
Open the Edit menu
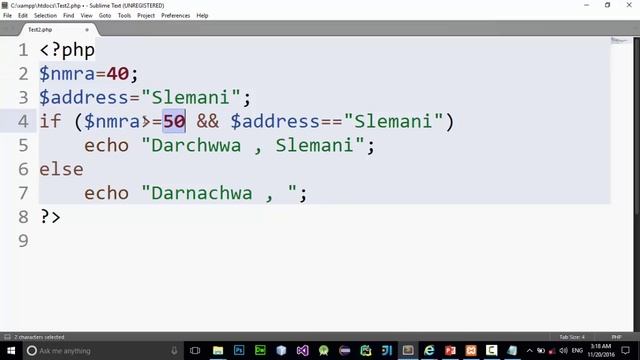(23, 16)
